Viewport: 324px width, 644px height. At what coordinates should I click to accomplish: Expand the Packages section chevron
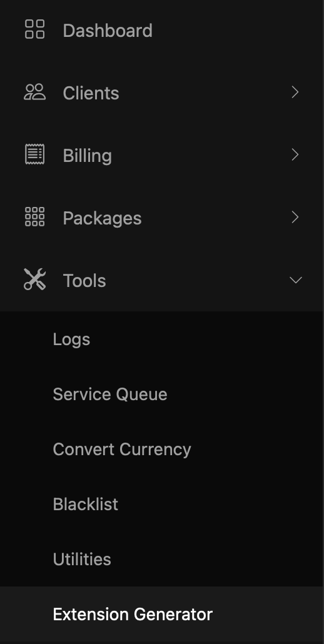pos(295,217)
